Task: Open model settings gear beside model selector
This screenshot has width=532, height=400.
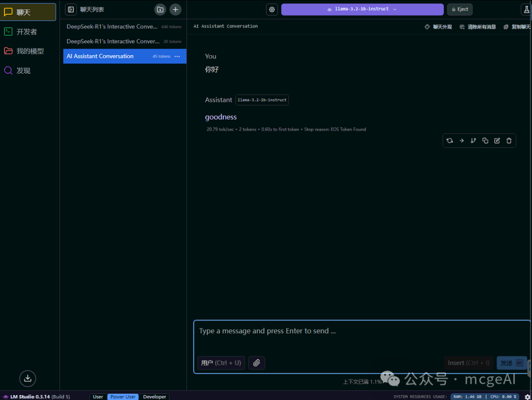Action: tap(272, 9)
